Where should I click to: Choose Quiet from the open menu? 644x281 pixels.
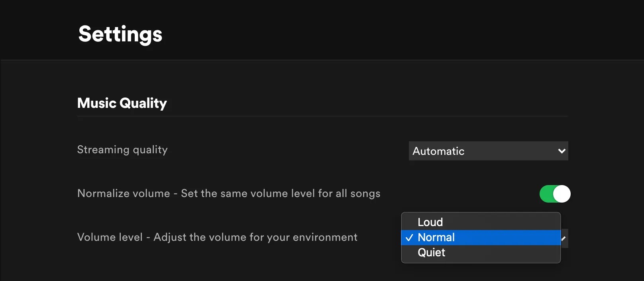coord(431,252)
